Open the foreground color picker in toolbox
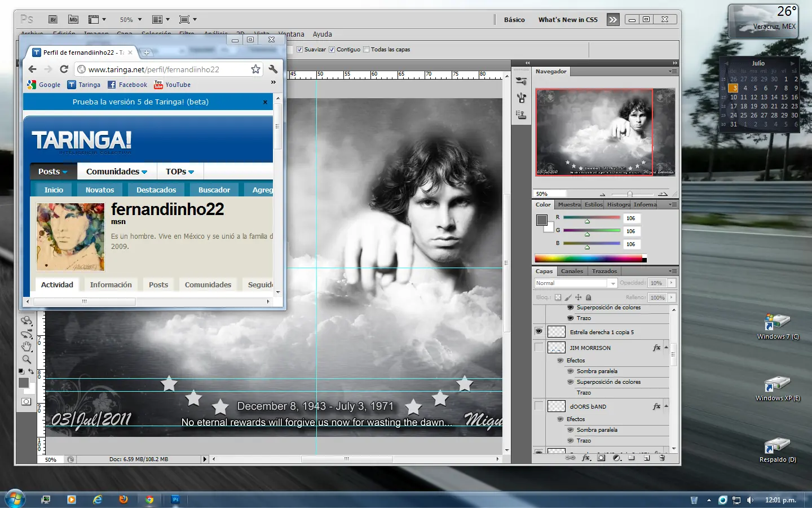This screenshot has height=508, width=812. pos(23,383)
